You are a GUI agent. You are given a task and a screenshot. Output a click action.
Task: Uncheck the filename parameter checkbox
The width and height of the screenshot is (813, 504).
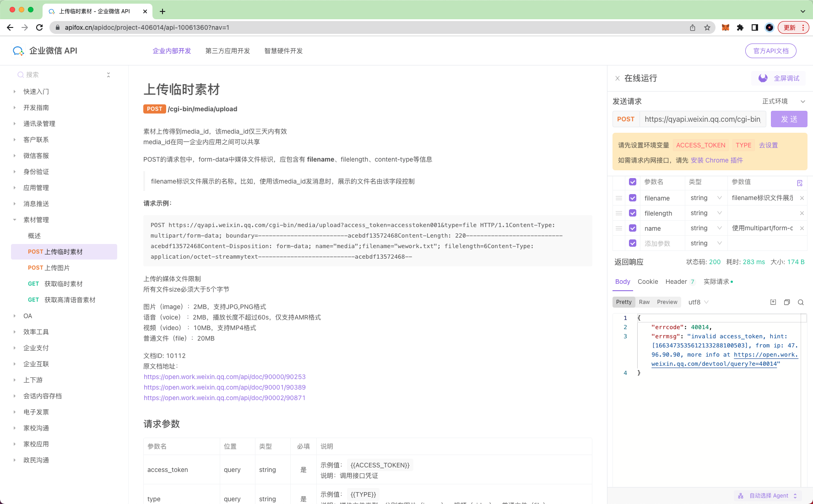coord(633,198)
